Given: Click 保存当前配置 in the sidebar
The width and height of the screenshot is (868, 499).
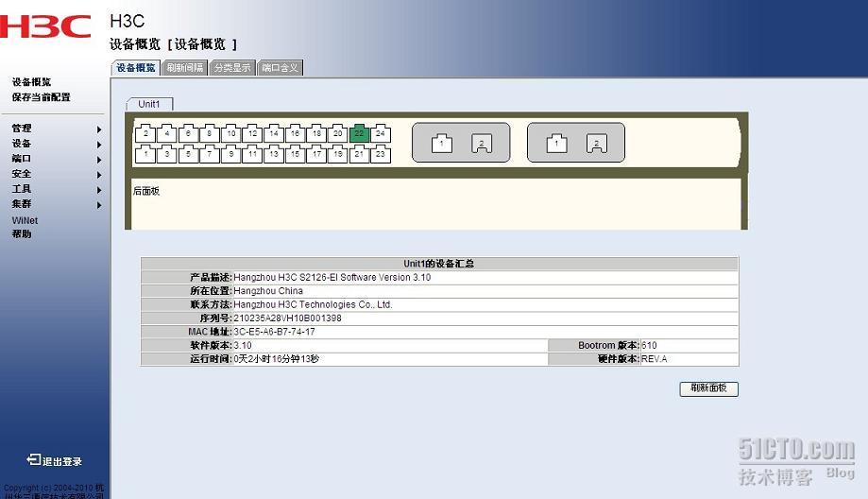Looking at the screenshot, I should pyautogui.click(x=41, y=97).
